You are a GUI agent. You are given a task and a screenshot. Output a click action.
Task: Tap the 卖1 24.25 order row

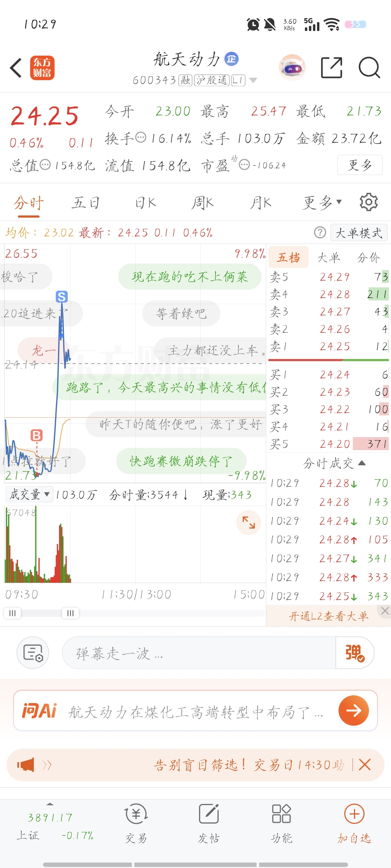(x=329, y=346)
